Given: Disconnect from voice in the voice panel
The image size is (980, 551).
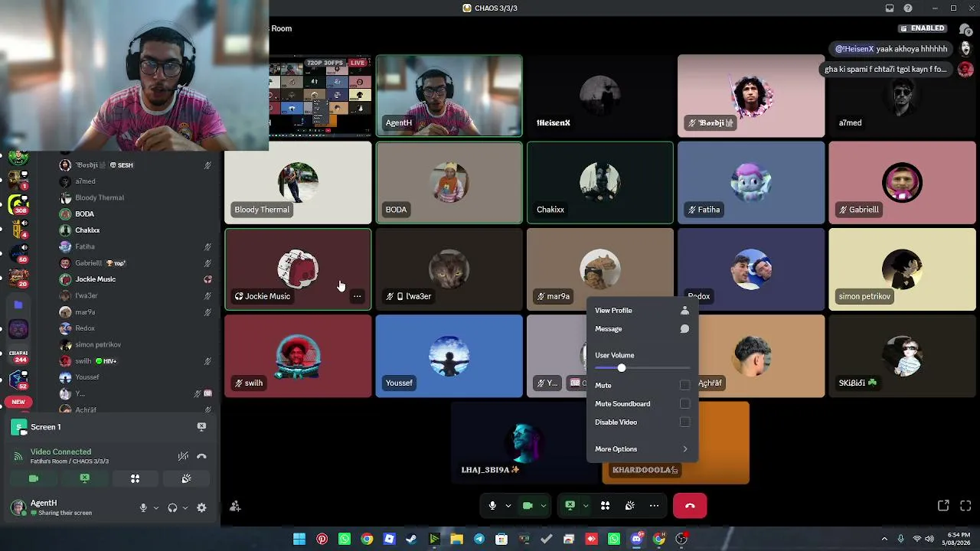Looking at the screenshot, I should [x=201, y=456].
